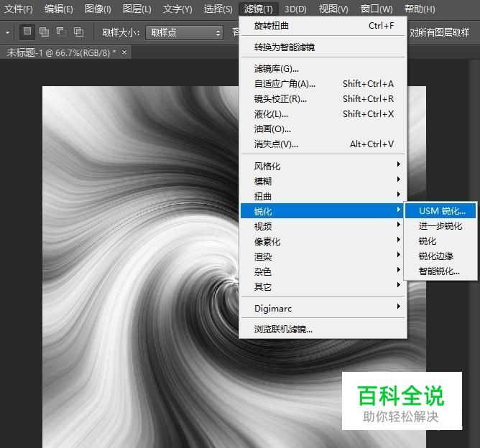Open the 编辑(E) menu
This screenshot has width=480, height=448.
(x=58, y=9)
